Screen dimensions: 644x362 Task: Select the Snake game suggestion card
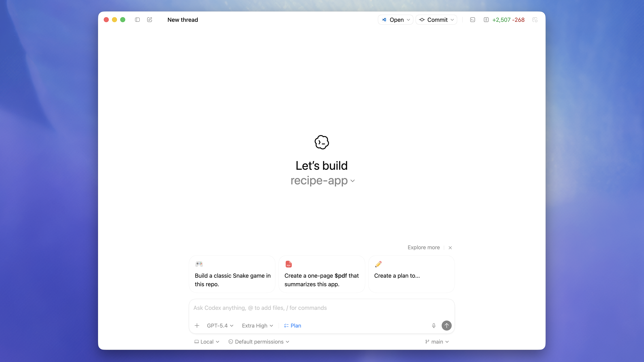click(x=232, y=274)
